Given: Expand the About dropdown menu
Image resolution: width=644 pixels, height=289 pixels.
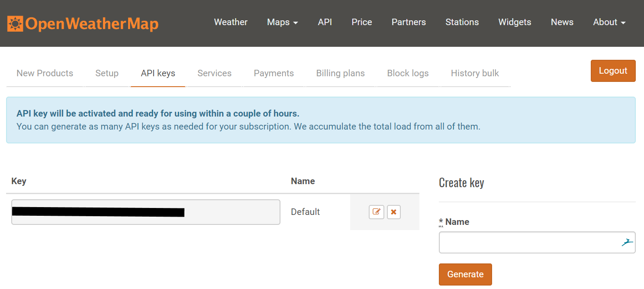Looking at the screenshot, I should (609, 22).
